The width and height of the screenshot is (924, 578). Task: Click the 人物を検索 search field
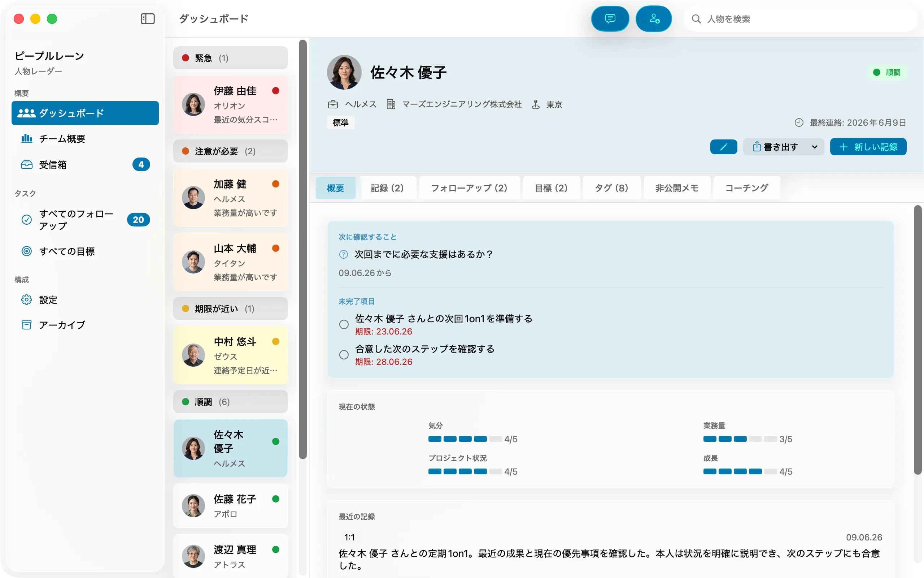pos(801,19)
